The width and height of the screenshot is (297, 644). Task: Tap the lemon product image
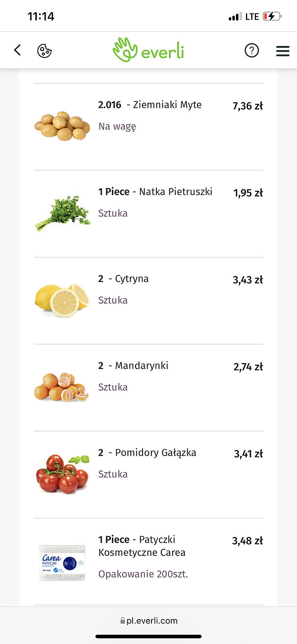tap(62, 300)
